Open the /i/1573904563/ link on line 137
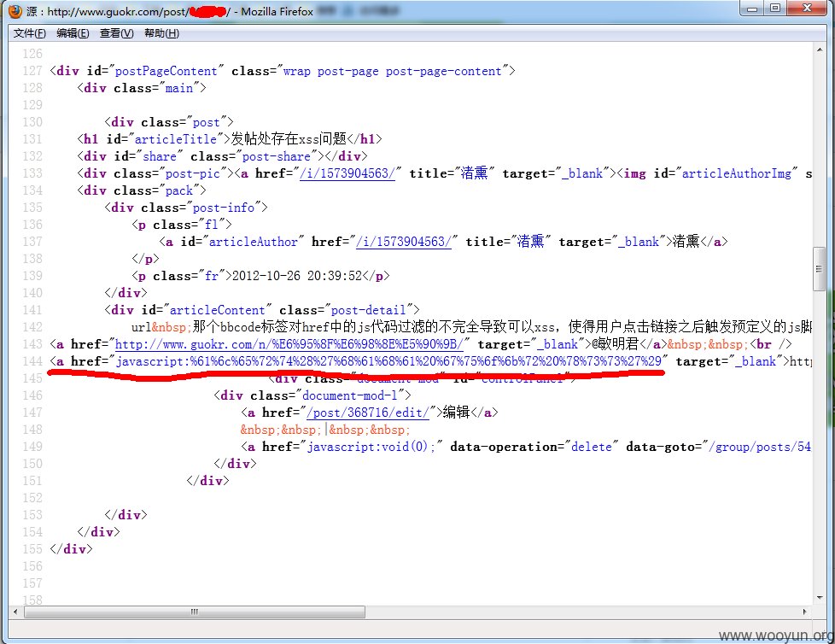835x644 pixels. click(404, 242)
